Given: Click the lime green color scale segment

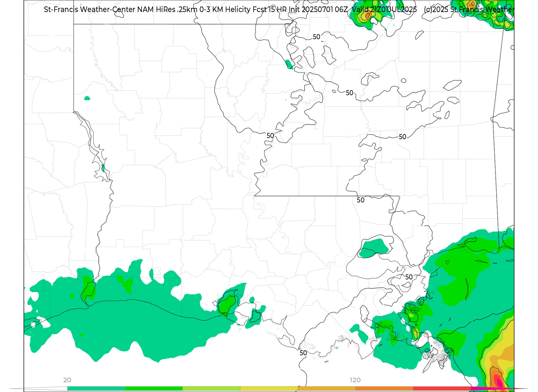Looking at the screenshot, I should point(211,389).
